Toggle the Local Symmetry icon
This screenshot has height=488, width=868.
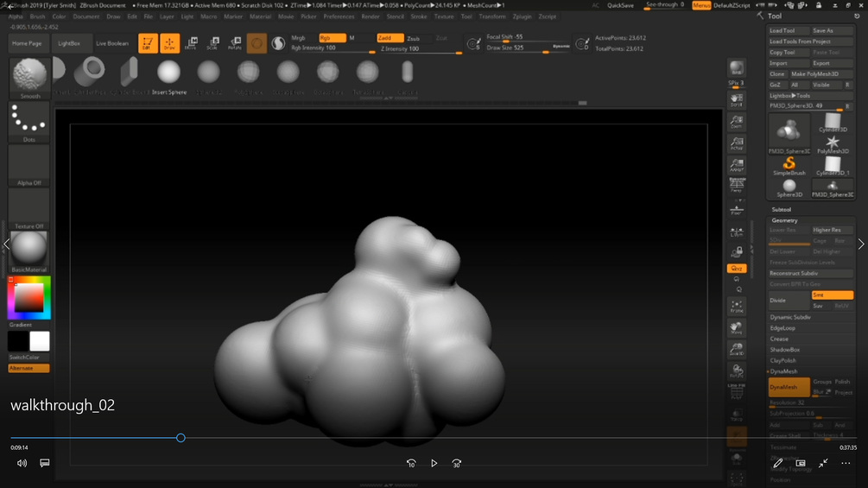coord(736,232)
